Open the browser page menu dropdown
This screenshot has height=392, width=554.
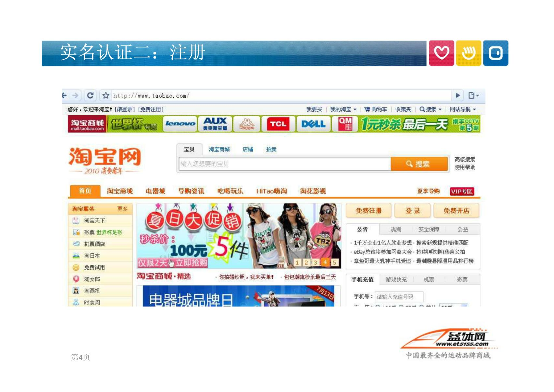[x=474, y=95]
